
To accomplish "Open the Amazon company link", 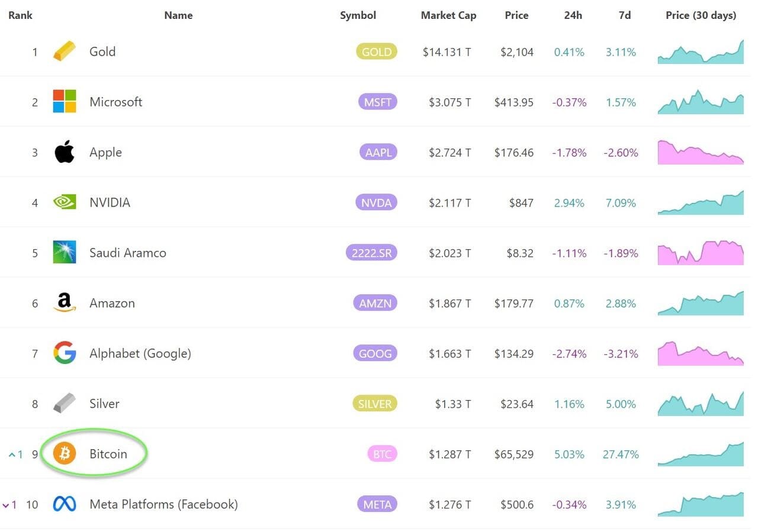I will (x=112, y=303).
